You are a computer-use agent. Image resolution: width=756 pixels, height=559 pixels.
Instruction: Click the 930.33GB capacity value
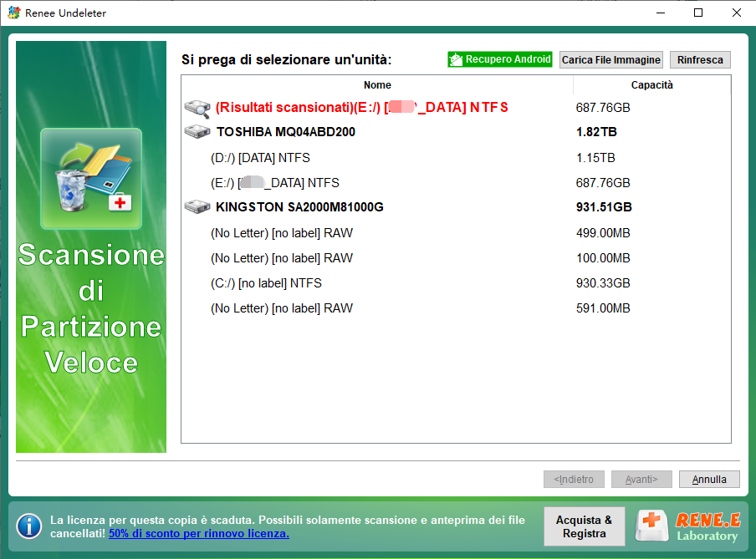pos(603,283)
